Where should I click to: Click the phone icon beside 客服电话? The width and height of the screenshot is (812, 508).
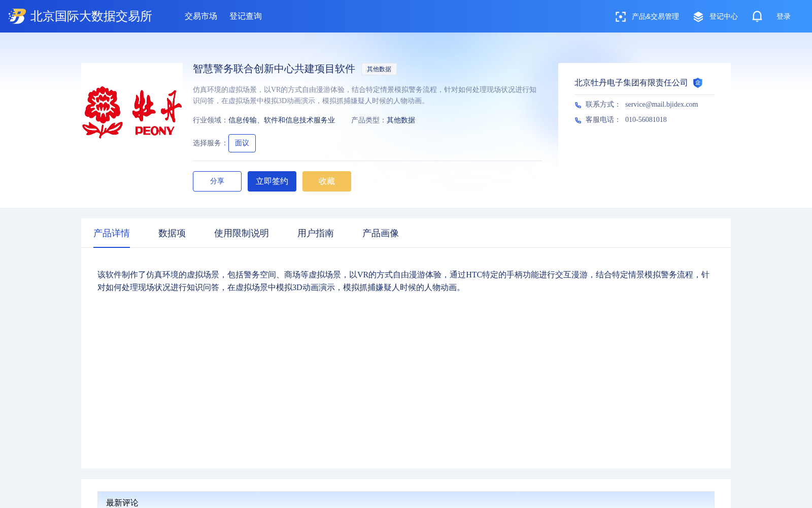578,120
